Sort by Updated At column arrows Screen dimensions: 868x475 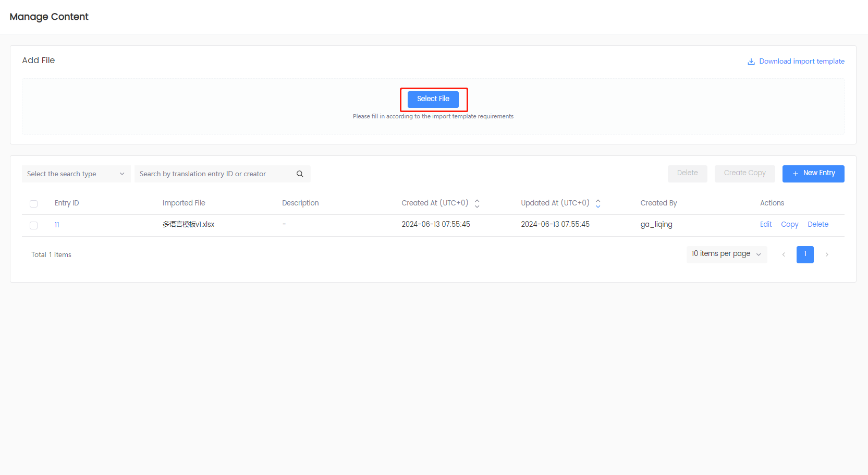coord(598,203)
